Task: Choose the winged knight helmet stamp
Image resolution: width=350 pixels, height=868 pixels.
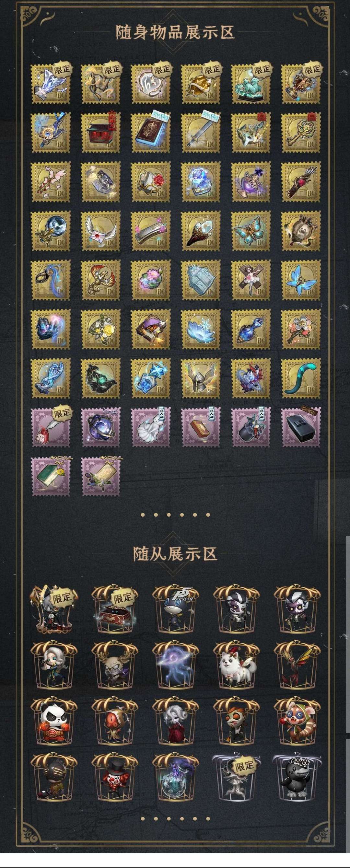Action: click(x=201, y=379)
